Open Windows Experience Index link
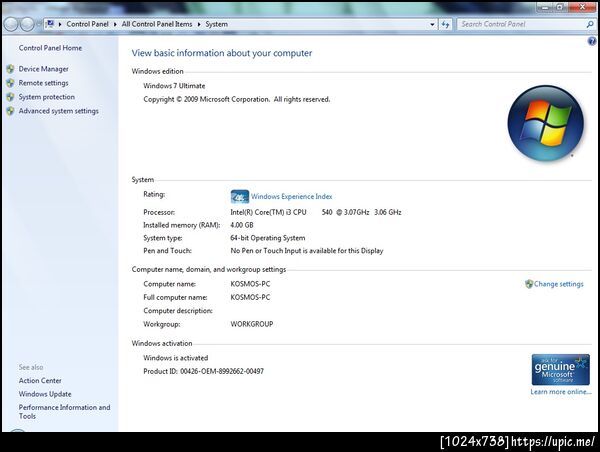This screenshot has width=600, height=452. [292, 197]
